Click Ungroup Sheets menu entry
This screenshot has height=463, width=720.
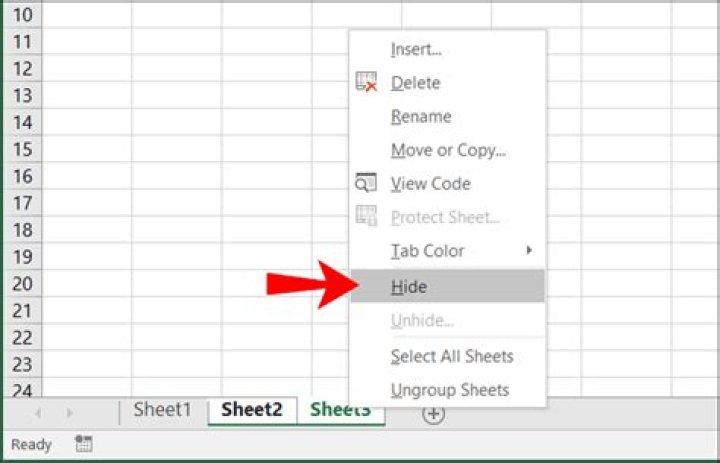click(x=450, y=390)
